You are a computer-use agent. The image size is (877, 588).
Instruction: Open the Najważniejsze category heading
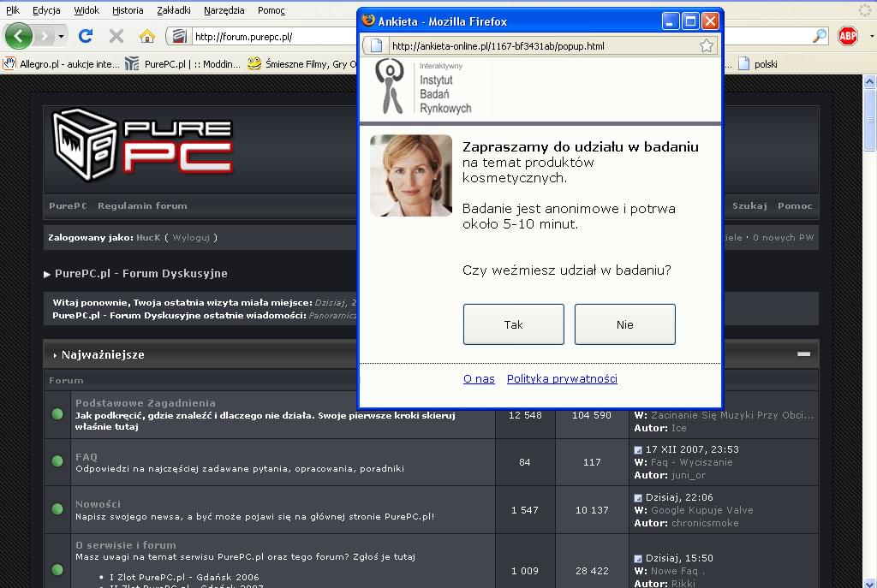tap(103, 355)
